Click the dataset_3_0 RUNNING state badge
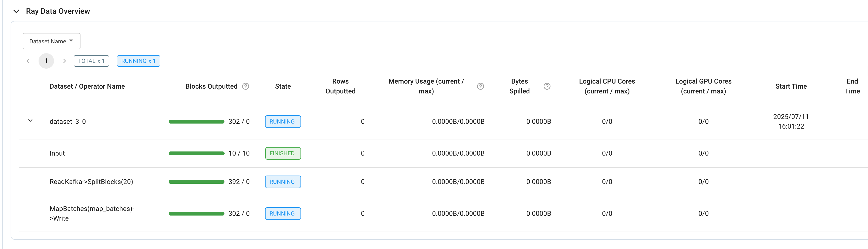The height and width of the screenshot is (249, 868). pos(282,122)
